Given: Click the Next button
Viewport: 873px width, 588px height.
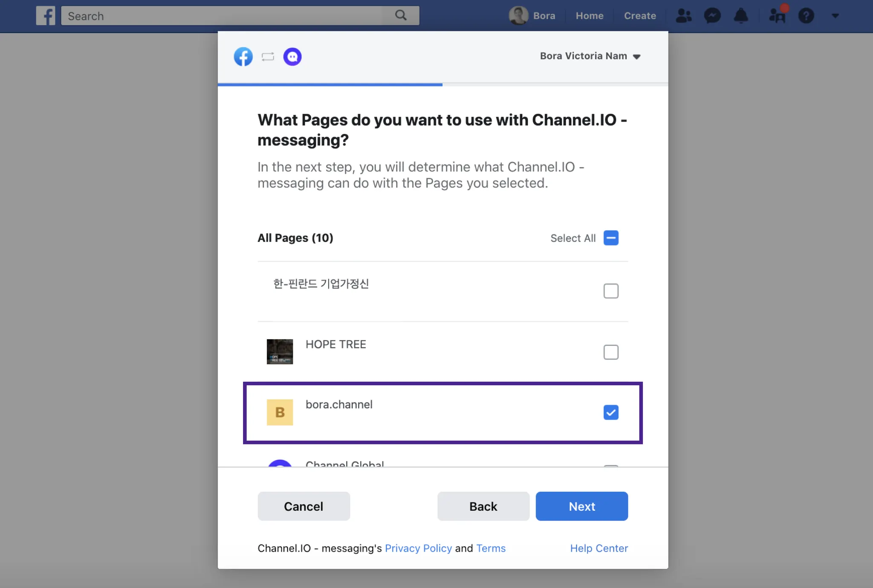Looking at the screenshot, I should [x=581, y=506].
